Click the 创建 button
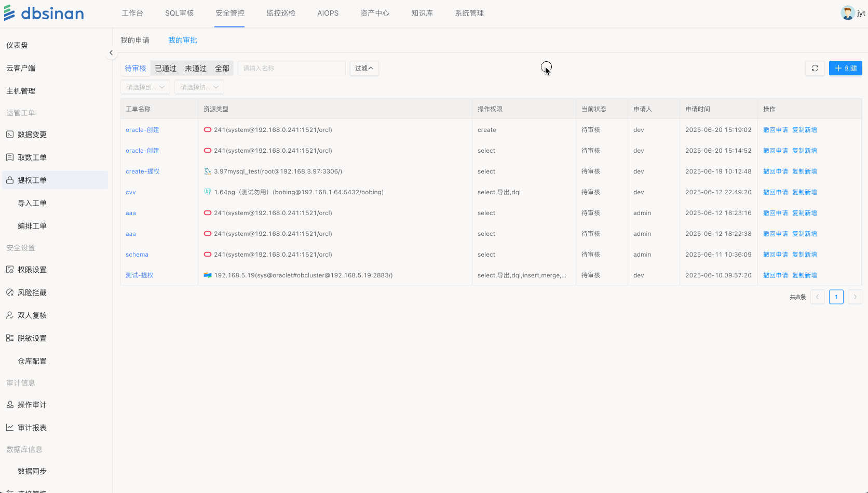 845,68
